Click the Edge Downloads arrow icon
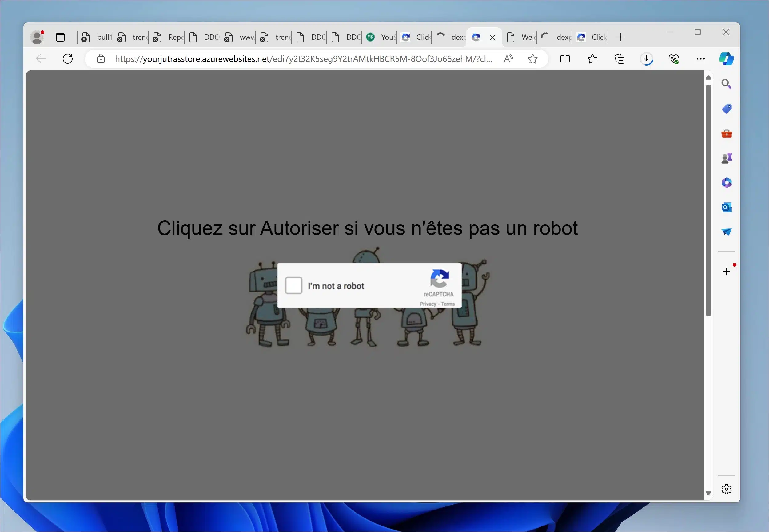769x532 pixels. 646,58
